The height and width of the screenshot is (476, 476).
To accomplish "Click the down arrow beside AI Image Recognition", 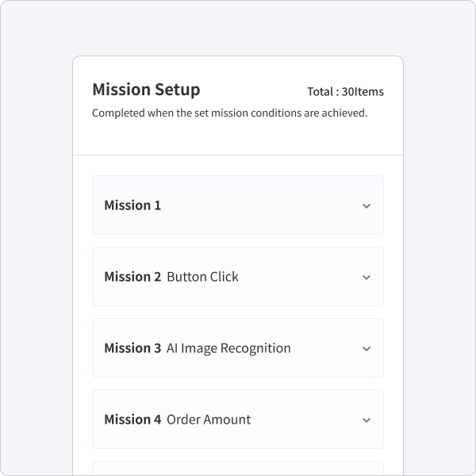I will (x=367, y=348).
